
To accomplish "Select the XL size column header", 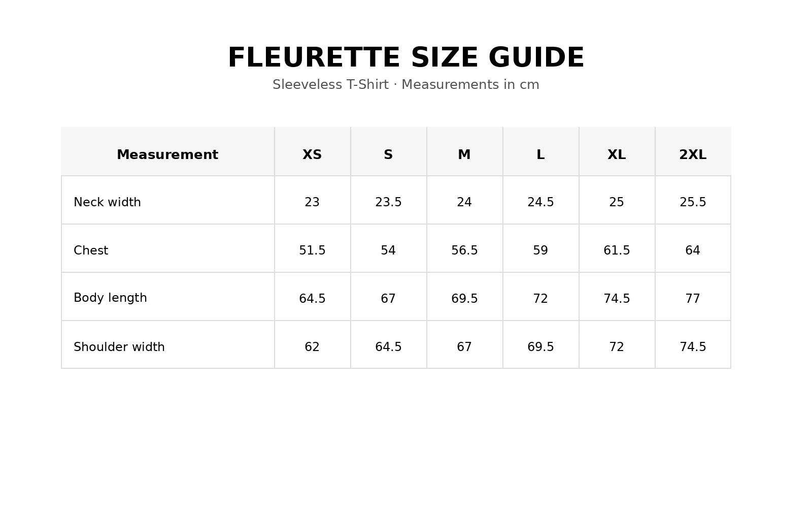I will (x=617, y=155).
